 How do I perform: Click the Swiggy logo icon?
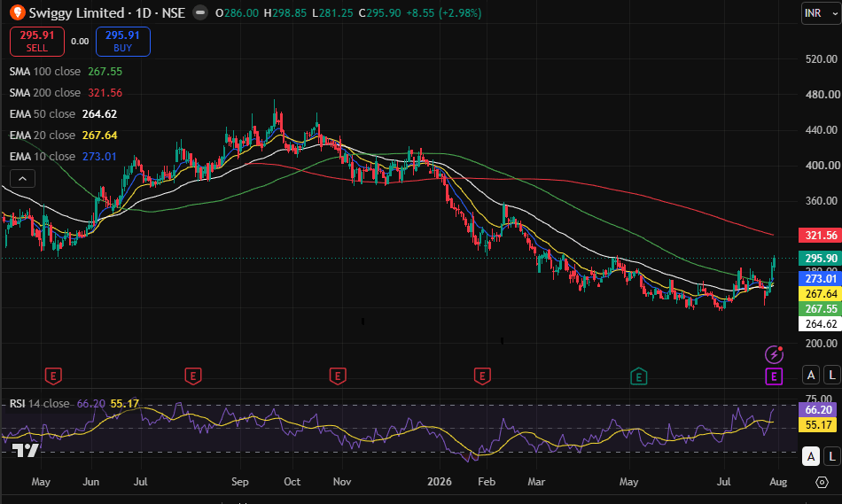[x=18, y=12]
